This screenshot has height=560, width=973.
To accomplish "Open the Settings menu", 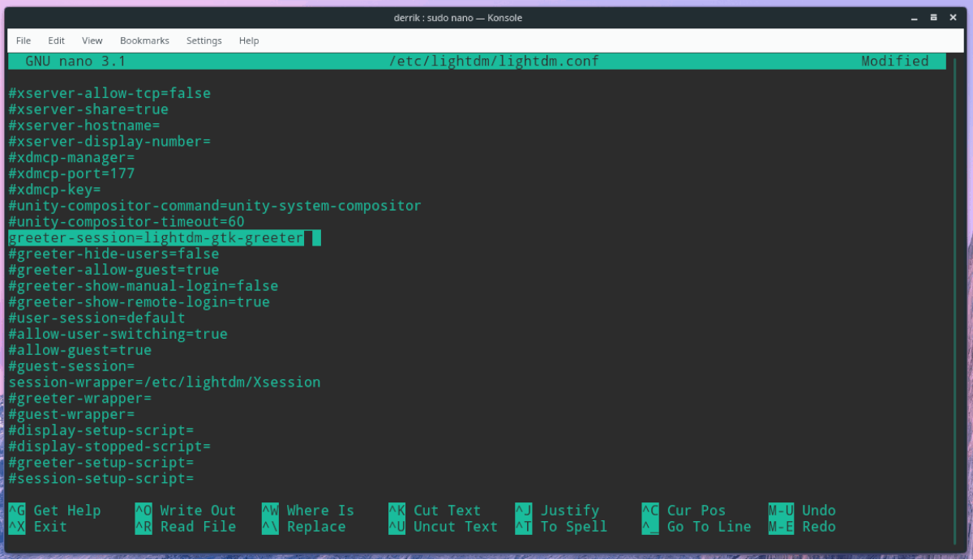I will (204, 41).
